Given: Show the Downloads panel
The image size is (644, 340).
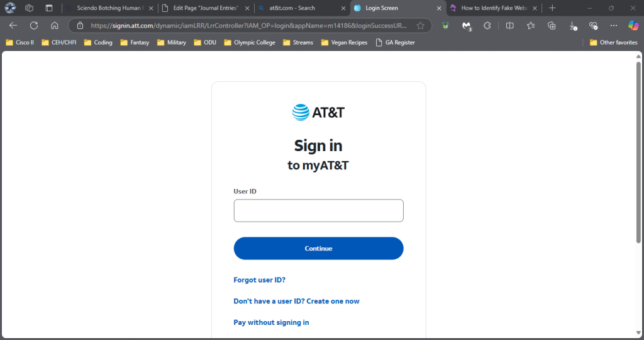Looking at the screenshot, I should 573,26.
